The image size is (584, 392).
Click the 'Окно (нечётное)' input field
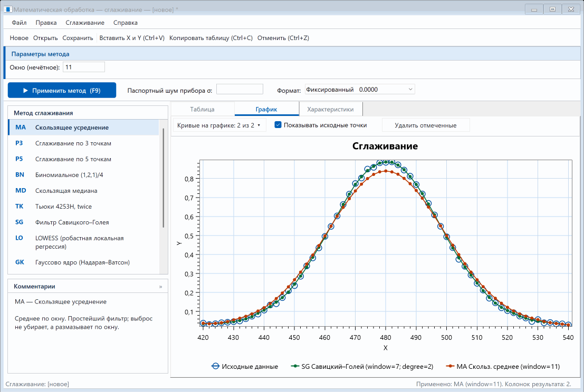84,67
